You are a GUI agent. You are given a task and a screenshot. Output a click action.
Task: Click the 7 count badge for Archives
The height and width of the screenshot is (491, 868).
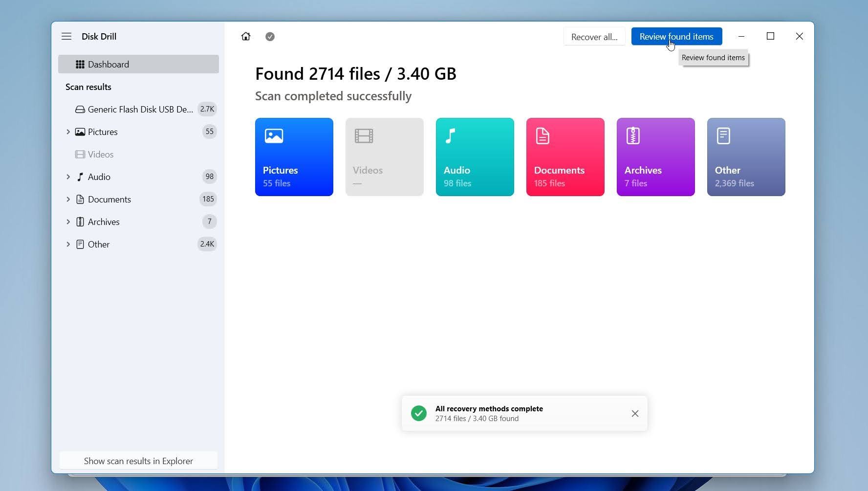click(210, 222)
